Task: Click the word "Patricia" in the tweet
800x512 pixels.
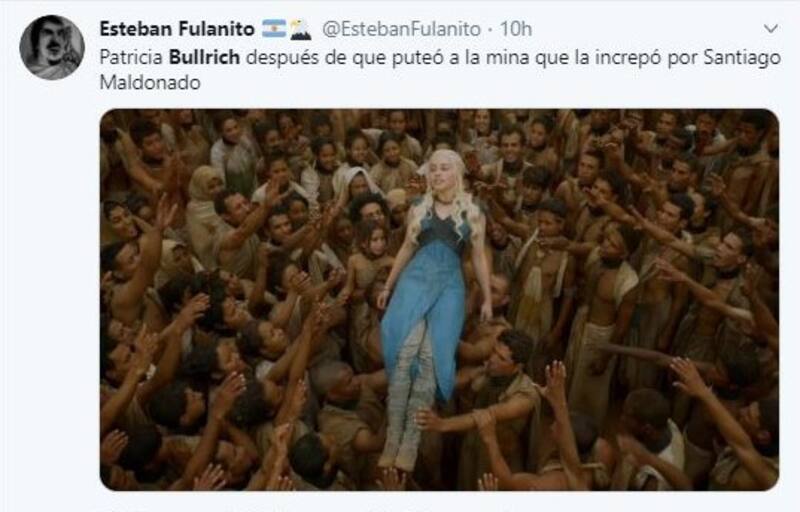Action: coord(131,57)
